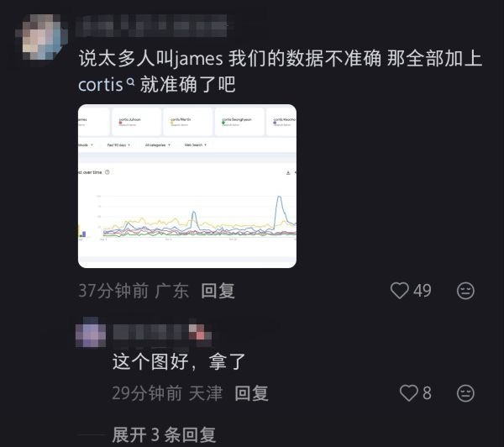Image resolution: width=504 pixels, height=447 pixels.
Task: Tap 'All categories' dropdown in the image
Action: [x=158, y=145]
